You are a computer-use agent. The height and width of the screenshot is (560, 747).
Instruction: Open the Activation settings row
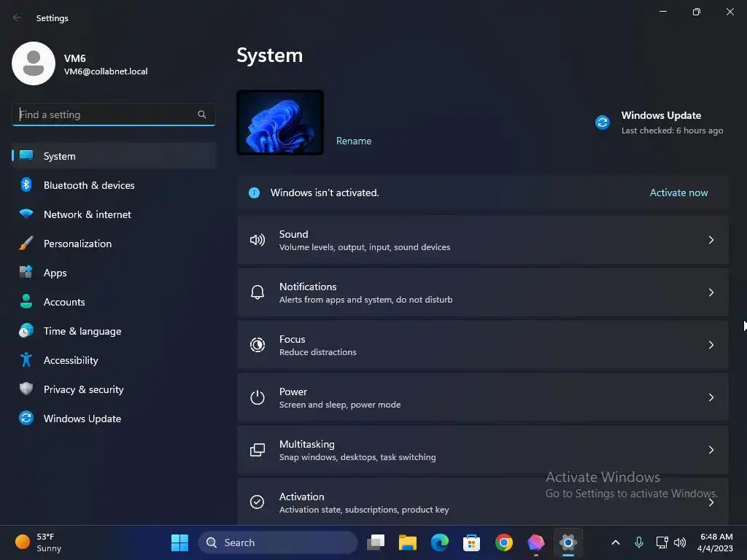(483, 502)
